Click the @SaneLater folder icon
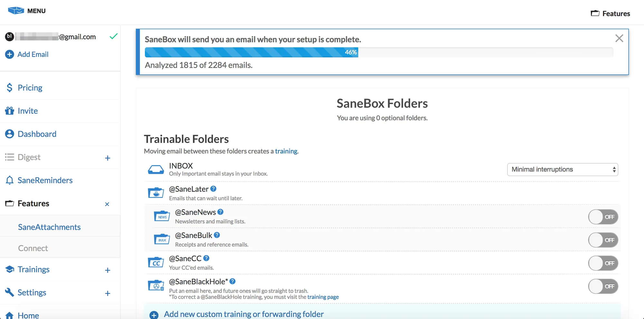The image size is (644, 319). tap(156, 192)
